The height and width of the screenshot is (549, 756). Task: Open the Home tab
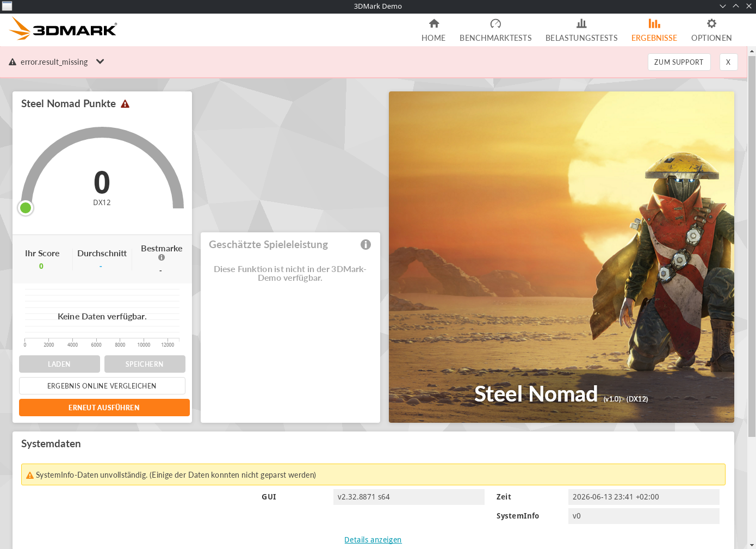point(433,30)
